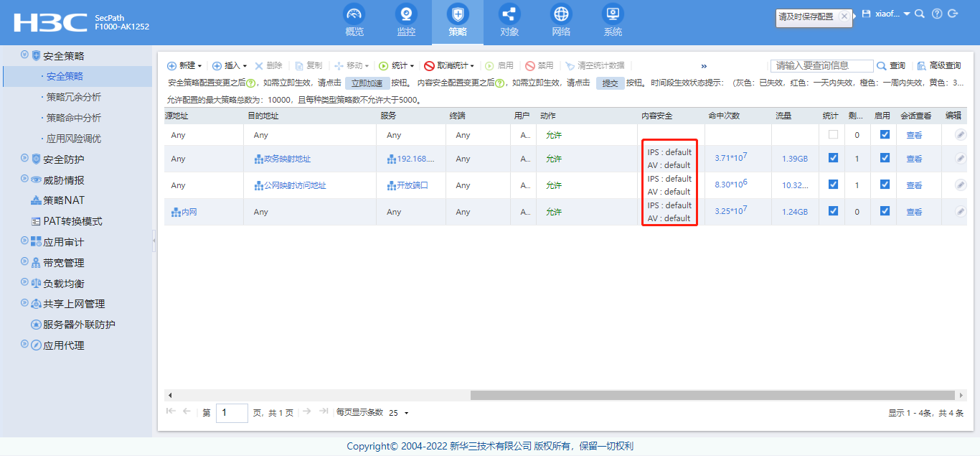Open the 取消统计 dropdown
This screenshot has width=980, height=456.
449,65
